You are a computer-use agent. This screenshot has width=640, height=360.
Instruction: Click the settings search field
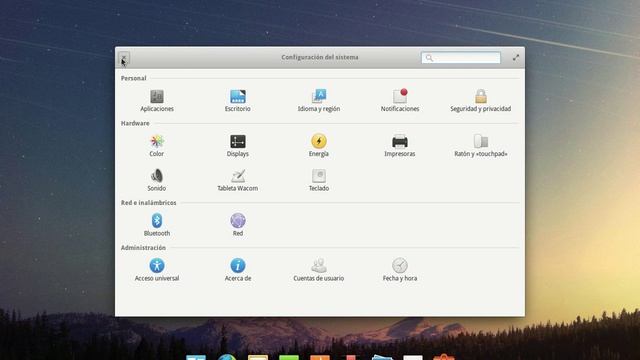tap(461, 58)
